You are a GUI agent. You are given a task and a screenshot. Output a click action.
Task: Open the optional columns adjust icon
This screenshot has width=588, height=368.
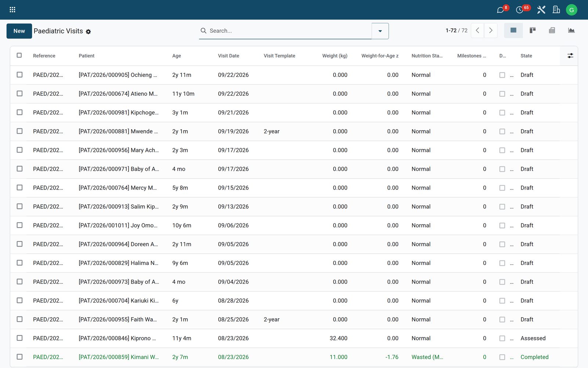click(x=570, y=56)
